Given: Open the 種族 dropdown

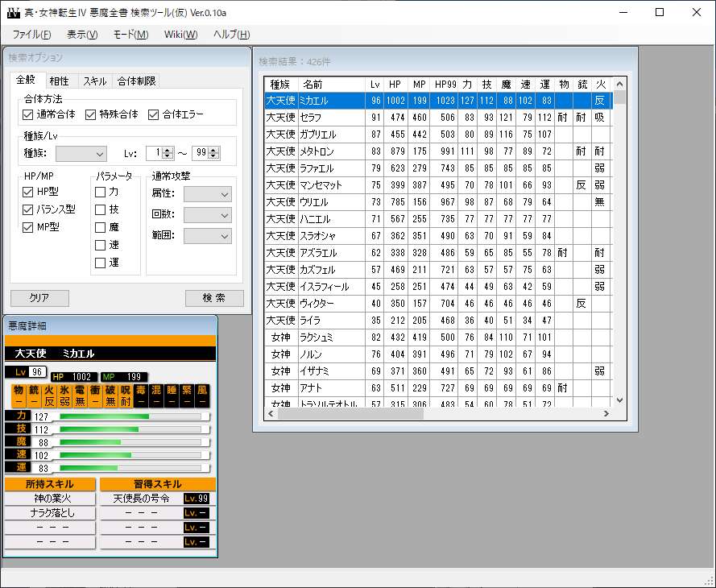Looking at the screenshot, I should click(81, 153).
